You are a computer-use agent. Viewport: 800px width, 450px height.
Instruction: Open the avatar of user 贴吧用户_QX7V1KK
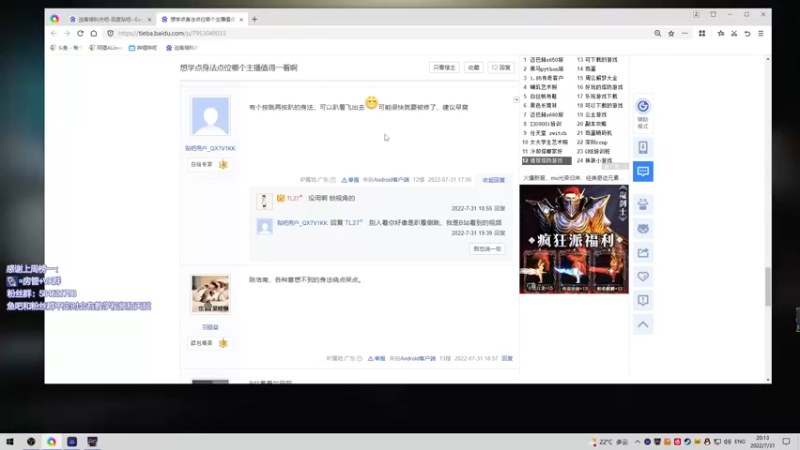pos(210,116)
